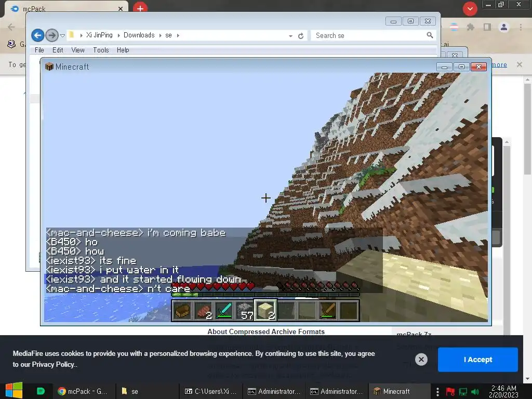Close the browser info bar with X
Image resolution: width=532 pixels, height=399 pixels.
click(x=519, y=64)
